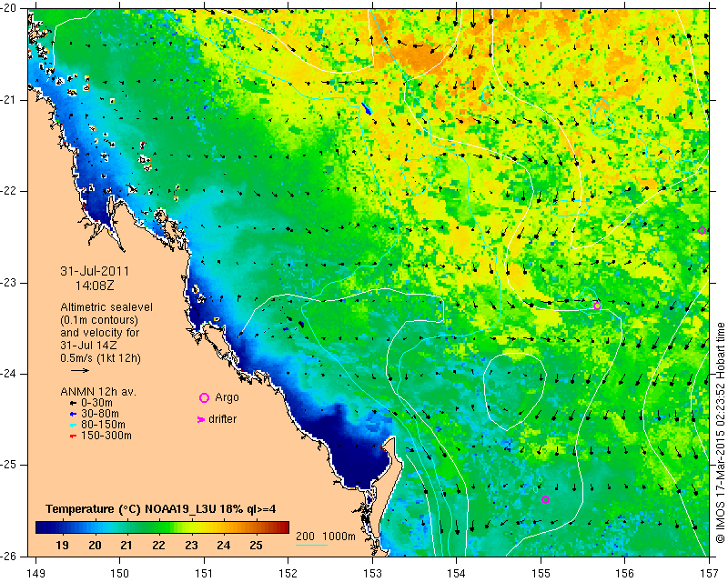
Task: Click the blue 30-80m ANMN legend arrow
Action: 73,414
